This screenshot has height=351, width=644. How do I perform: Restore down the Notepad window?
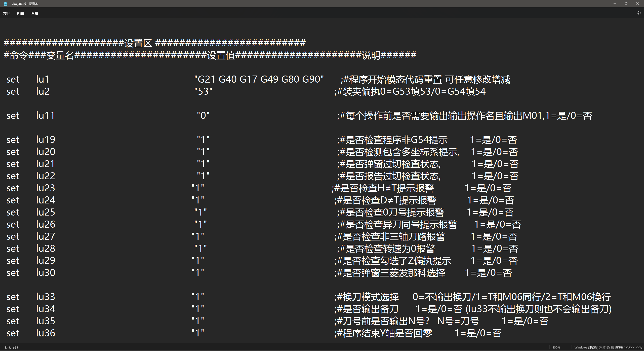[x=626, y=4]
